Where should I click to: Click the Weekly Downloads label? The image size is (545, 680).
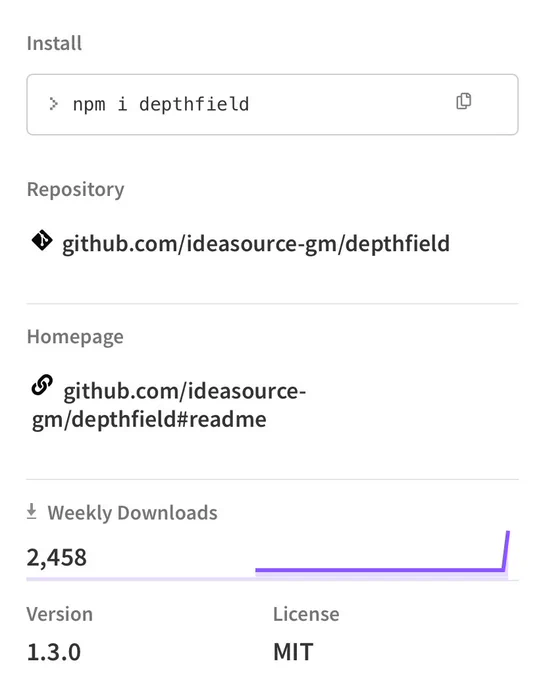click(x=133, y=513)
